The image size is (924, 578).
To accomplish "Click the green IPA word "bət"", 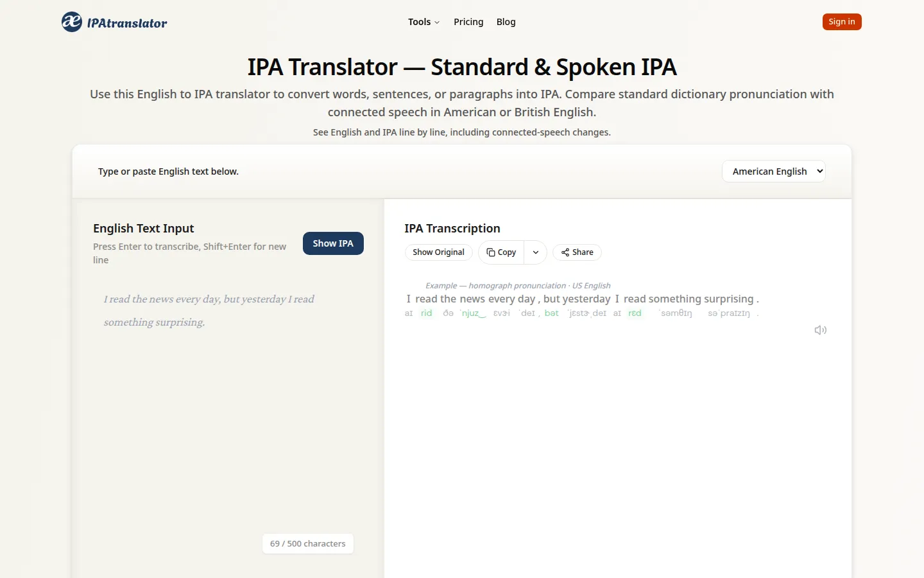I will click(x=552, y=313).
